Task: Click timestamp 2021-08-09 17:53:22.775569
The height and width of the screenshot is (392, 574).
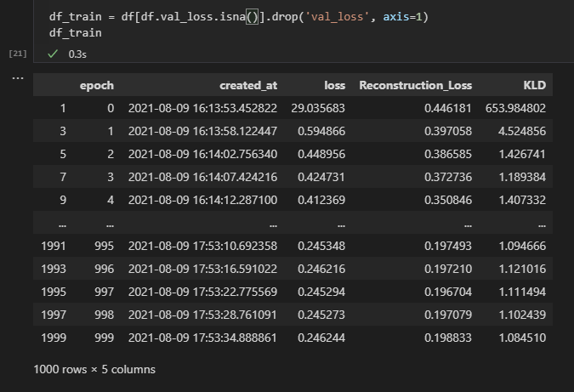Action: pyautogui.click(x=202, y=292)
